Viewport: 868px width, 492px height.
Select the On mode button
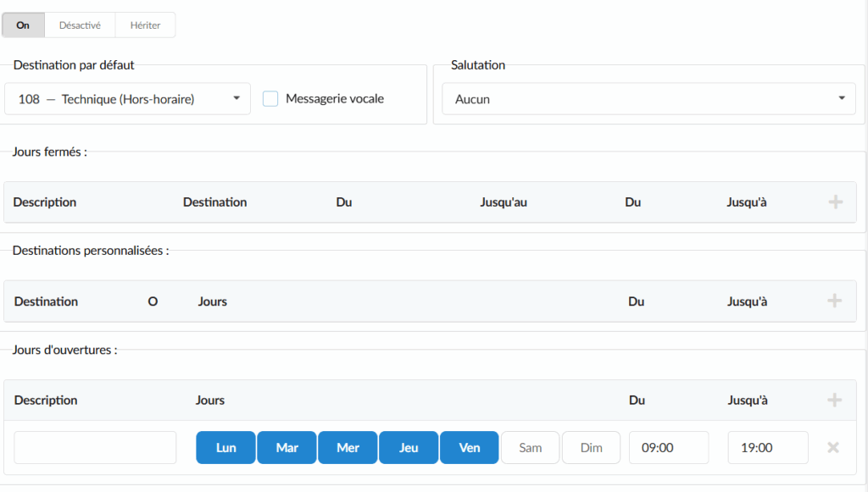[23, 25]
